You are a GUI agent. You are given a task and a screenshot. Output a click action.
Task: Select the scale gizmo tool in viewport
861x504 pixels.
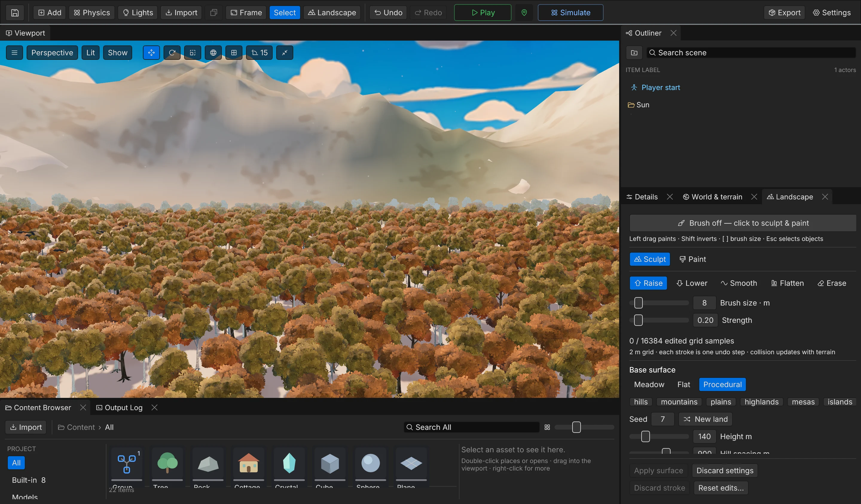pyautogui.click(x=192, y=53)
